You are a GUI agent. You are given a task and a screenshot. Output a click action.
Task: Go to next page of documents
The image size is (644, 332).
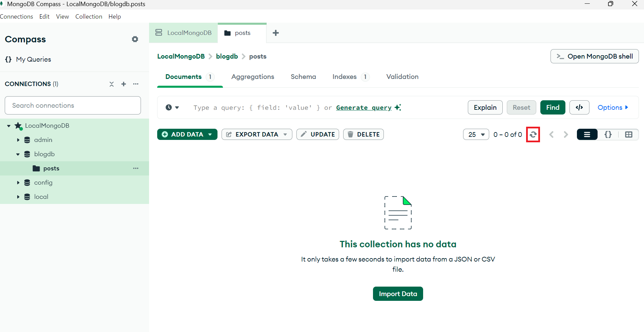click(x=566, y=134)
